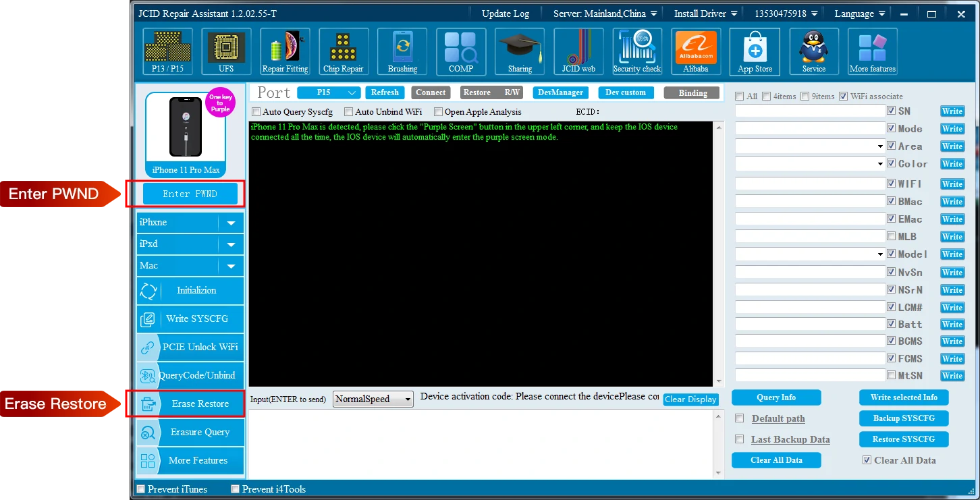Toggle the All checkbox
Screen dimensions: 980x500
point(740,96)
